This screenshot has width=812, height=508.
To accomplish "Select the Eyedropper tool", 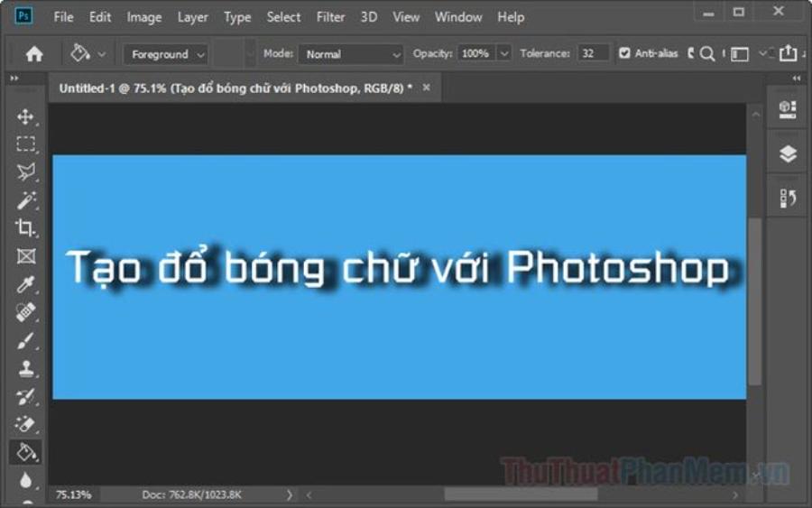I will (25, 283).
